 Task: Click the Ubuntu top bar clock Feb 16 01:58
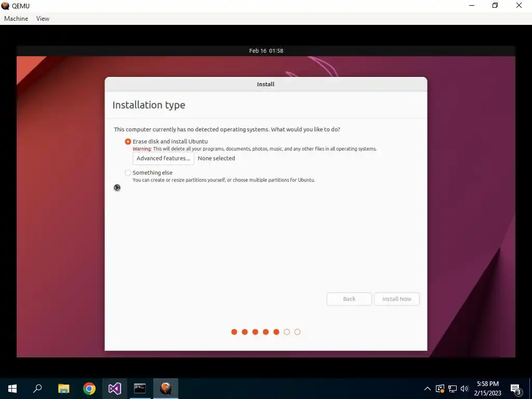266,51
